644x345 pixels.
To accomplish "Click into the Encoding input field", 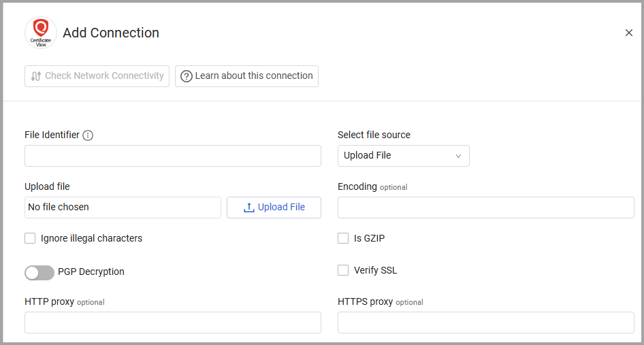I will (485, 208).
